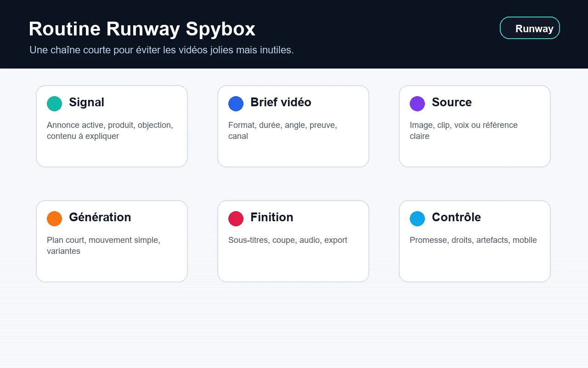Click the text "Image, clip, voix ou référence claire"
The image size is (588, 368).
(464, 131)
